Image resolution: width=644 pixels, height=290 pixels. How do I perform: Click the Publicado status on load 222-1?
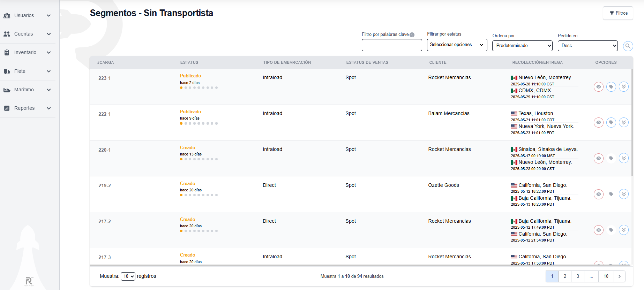190,112
